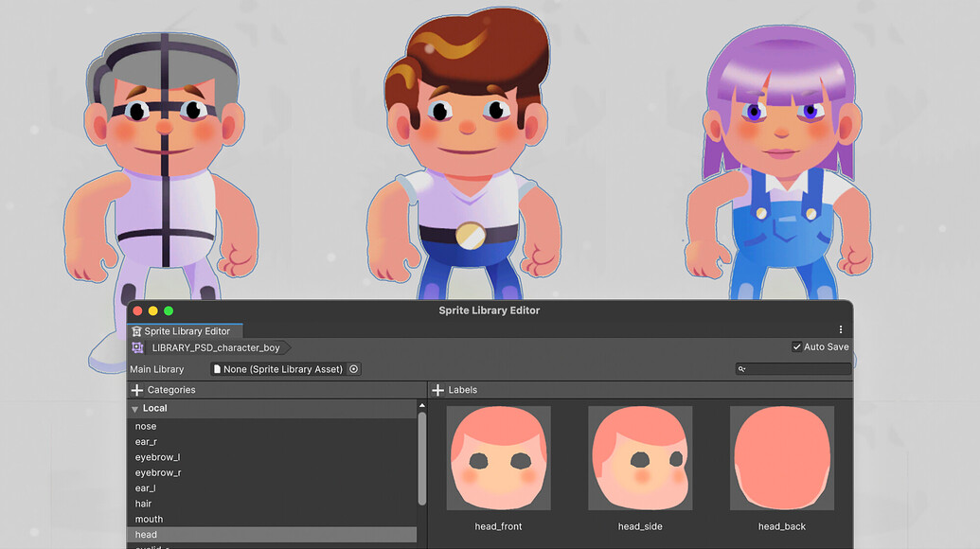Viewport: 980px width, 549px height.
Task: Select the hair category in the list
Action: [189, 503]
